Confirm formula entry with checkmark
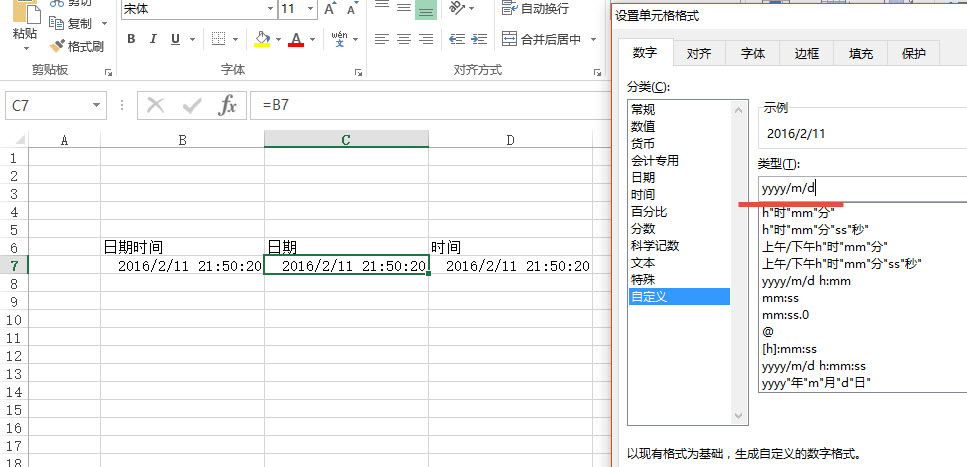 coord(192,106)
